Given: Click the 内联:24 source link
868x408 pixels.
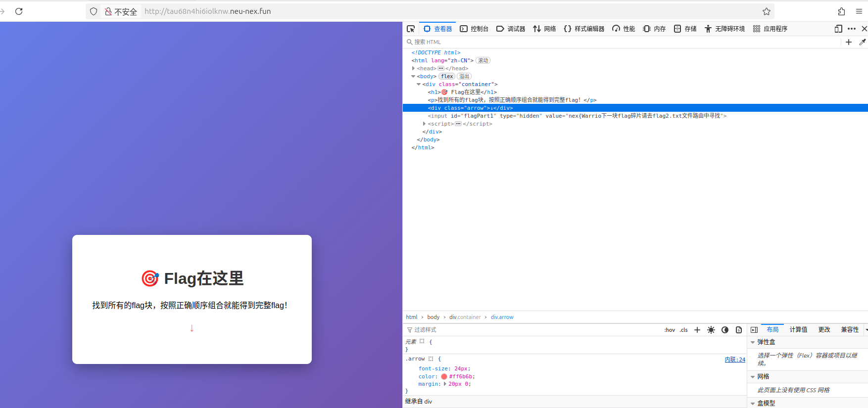Looking at the screenshot, I should (x=735, y=360).
